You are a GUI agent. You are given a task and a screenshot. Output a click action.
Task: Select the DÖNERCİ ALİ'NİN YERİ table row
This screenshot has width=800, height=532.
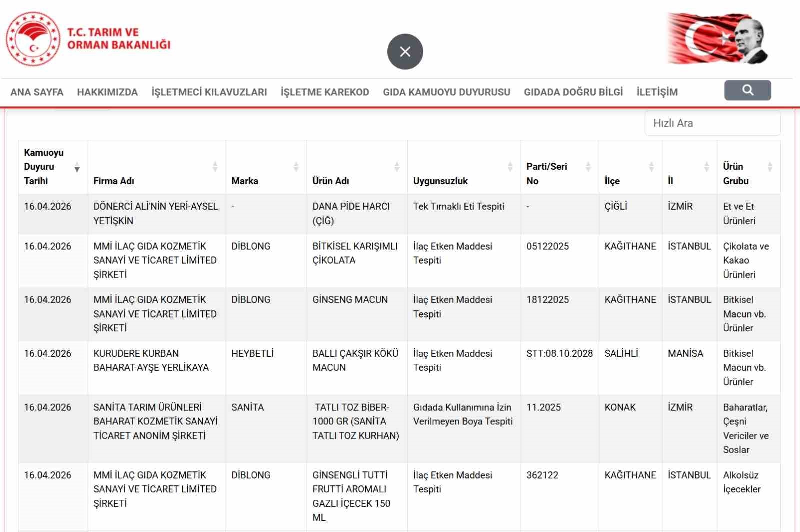pos(155,214)
